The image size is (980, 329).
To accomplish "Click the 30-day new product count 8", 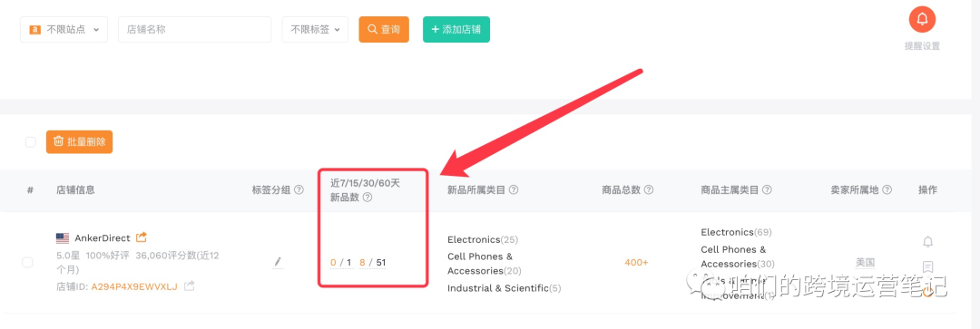I will pos(362,262).
